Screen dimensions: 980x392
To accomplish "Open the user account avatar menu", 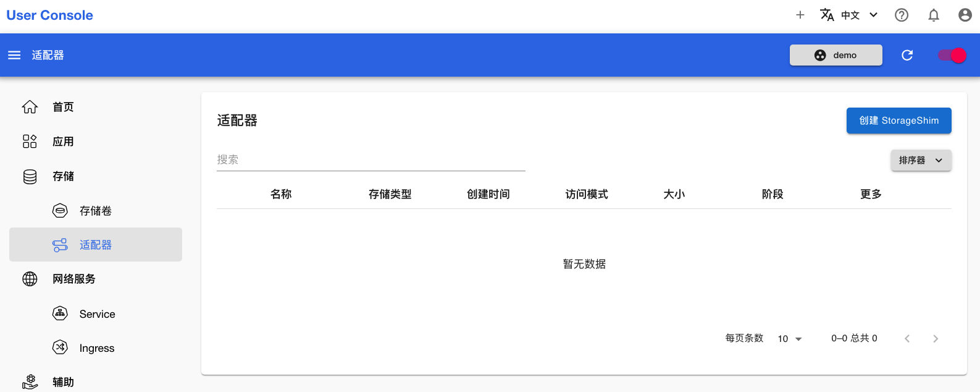I will tap(965, 15).
